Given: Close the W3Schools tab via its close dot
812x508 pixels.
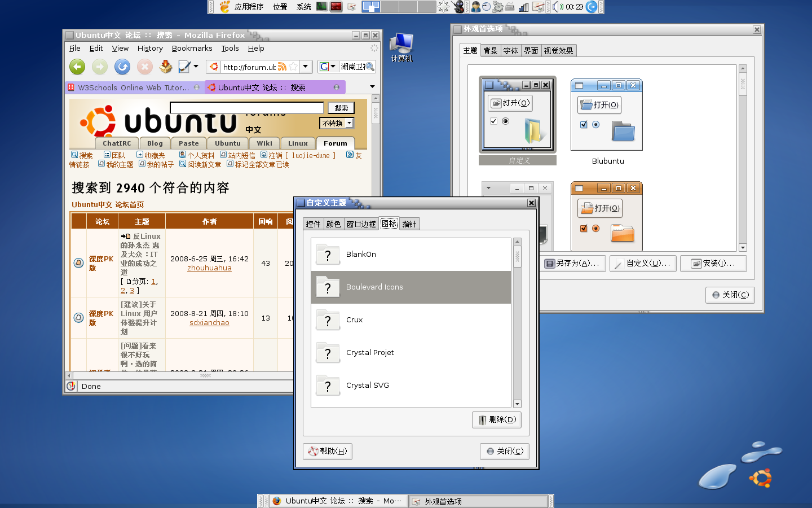Looking at the screenshot, I should coord(197,87).
